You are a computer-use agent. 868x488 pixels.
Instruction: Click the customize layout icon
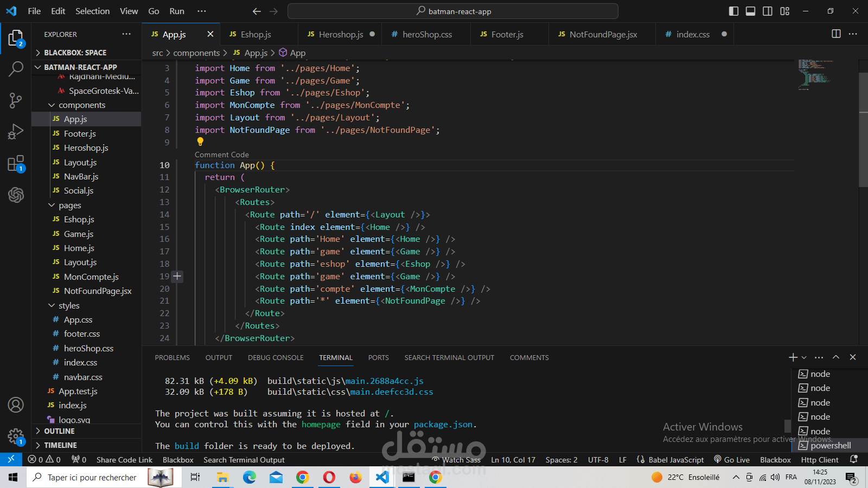pyautogui.click(x=785, y=11)
